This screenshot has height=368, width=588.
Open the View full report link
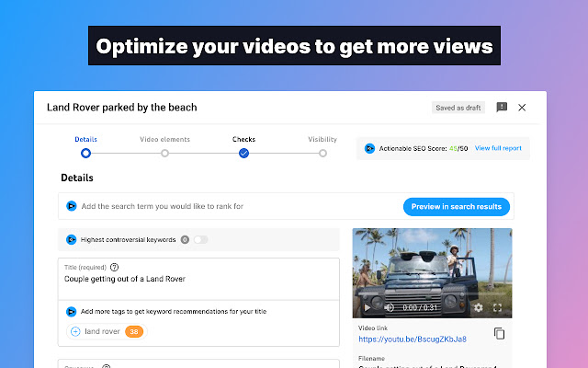498,147
